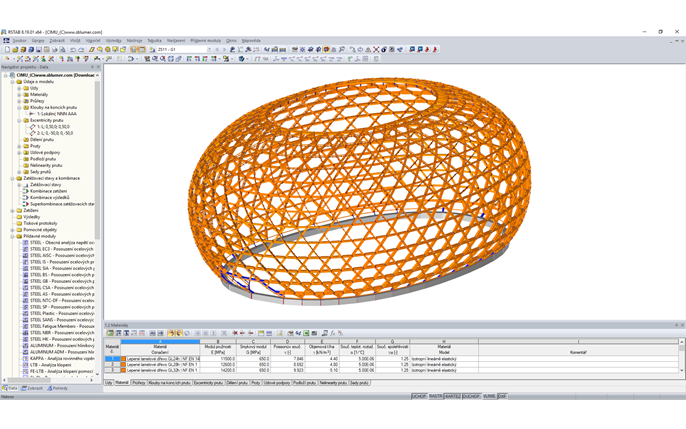Screen dimensions: 686x429
Task: Expand the Zatížení tree node
Action: pos(13,210)
